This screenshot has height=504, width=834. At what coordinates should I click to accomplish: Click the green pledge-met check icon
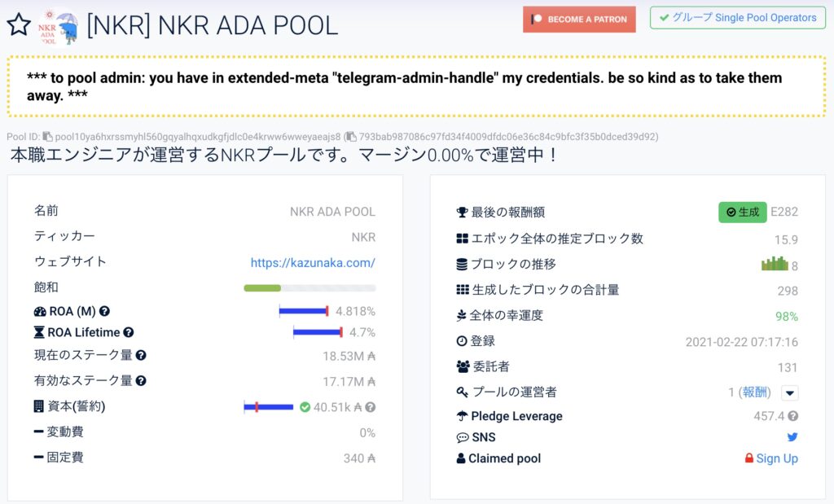pyautogui.click(x=305, y=407)
